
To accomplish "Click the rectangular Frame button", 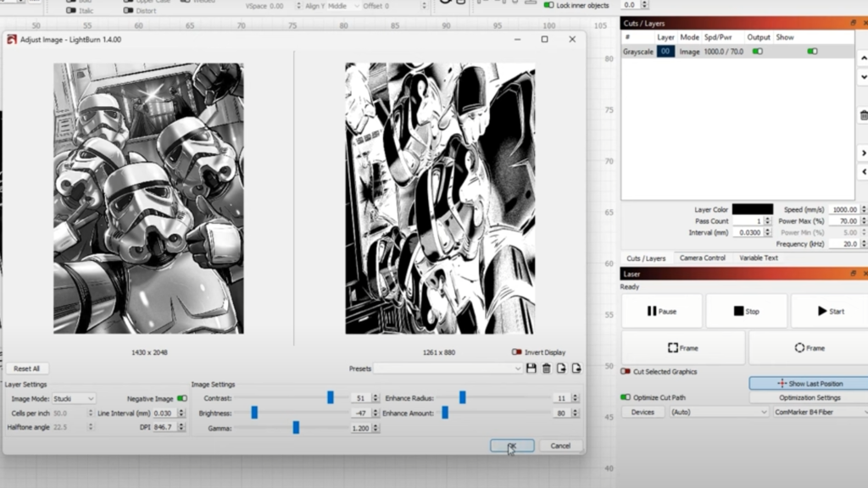I will tap(682, 347).
